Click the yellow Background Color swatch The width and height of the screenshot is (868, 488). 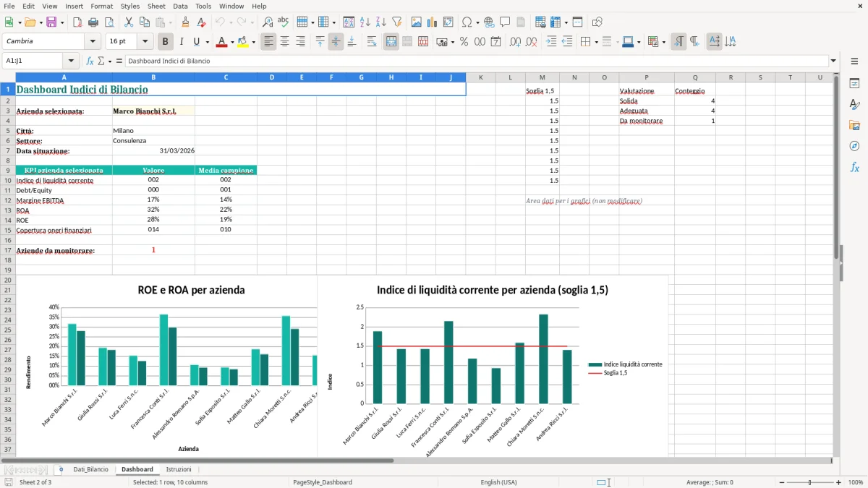pyautogui.click(x=242, y=42)
